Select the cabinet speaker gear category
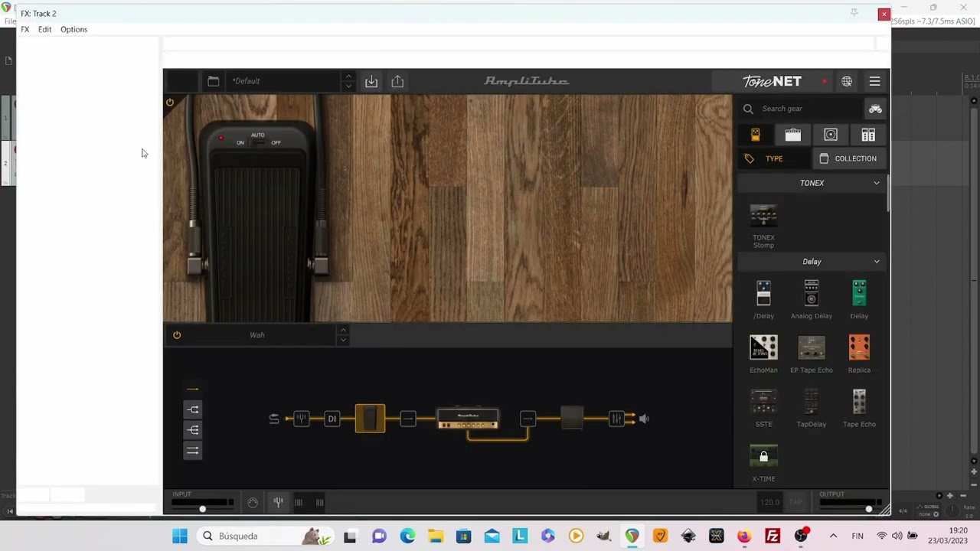 click(x=831, y=135)
